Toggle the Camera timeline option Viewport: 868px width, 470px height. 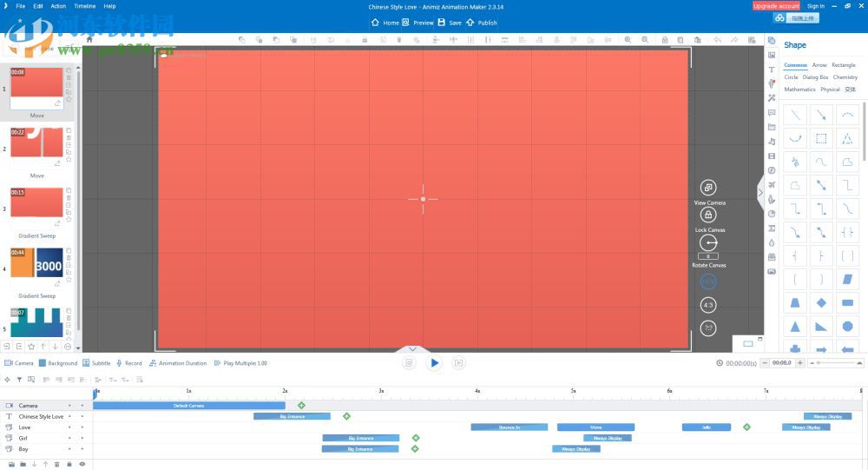19,363
